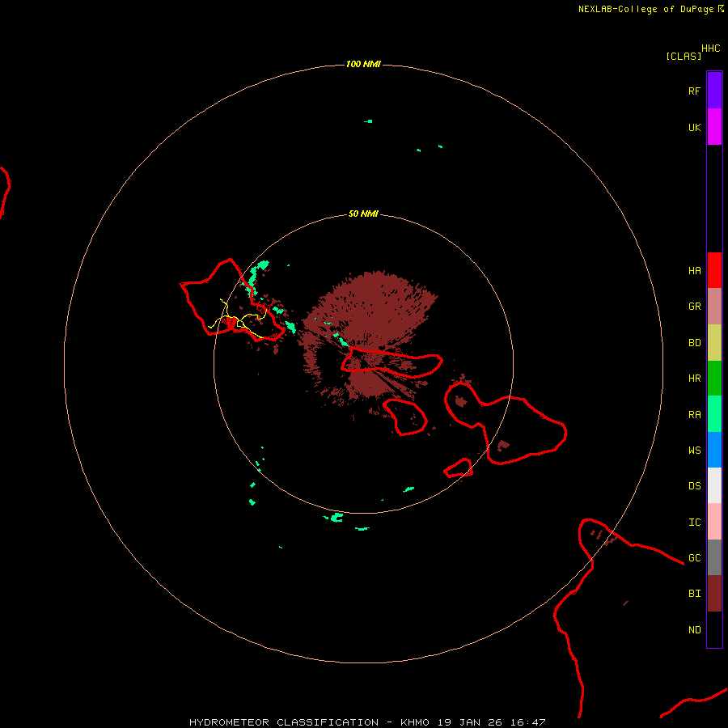Click the BI legend label
This screenshot has height=728, width=728.
pyautogui.click(x=694, y=594)
